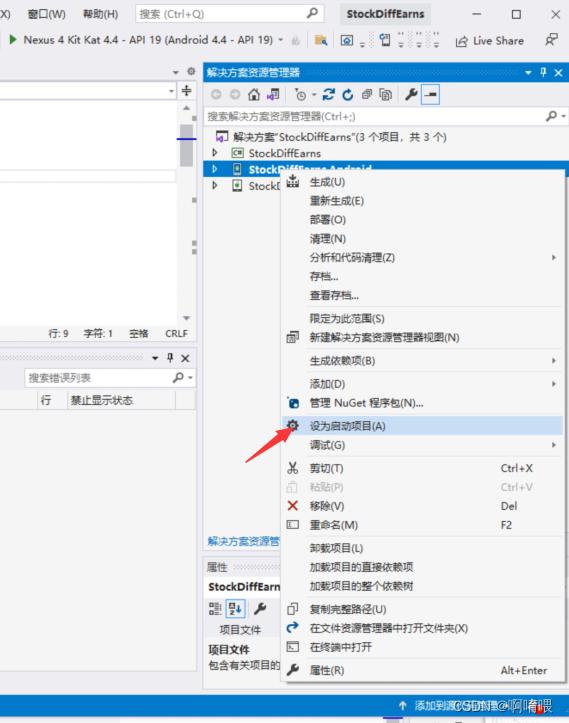The width and height of the screenshot is (569, 723).
Task: Select the solution 'StockDiffEarns' root node
Action: pyautogui.click(x=339, y=137)
